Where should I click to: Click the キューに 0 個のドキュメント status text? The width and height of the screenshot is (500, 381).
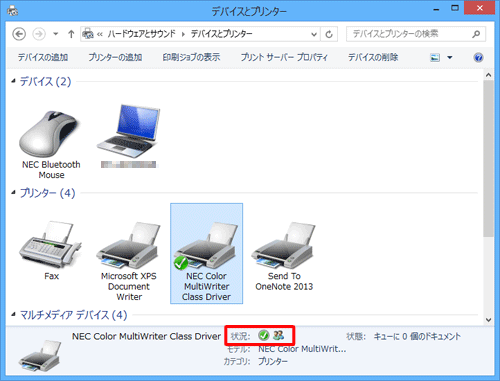417,336
